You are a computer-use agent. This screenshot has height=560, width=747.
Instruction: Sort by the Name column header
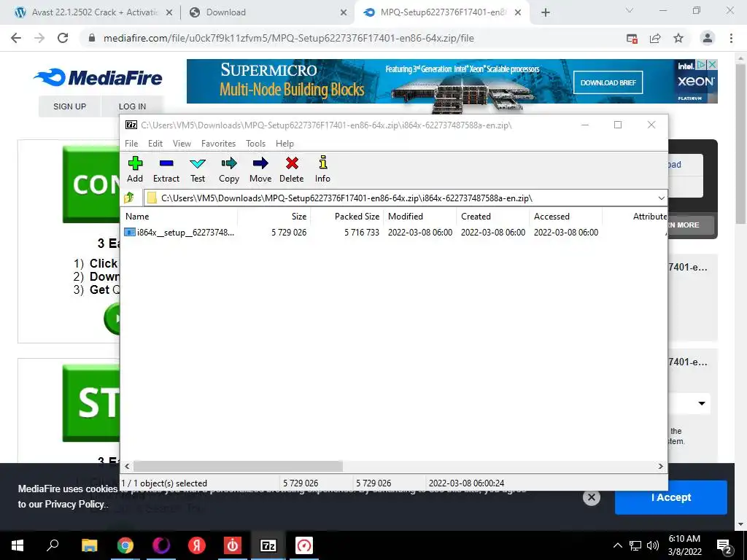click(x=179, y=216)
